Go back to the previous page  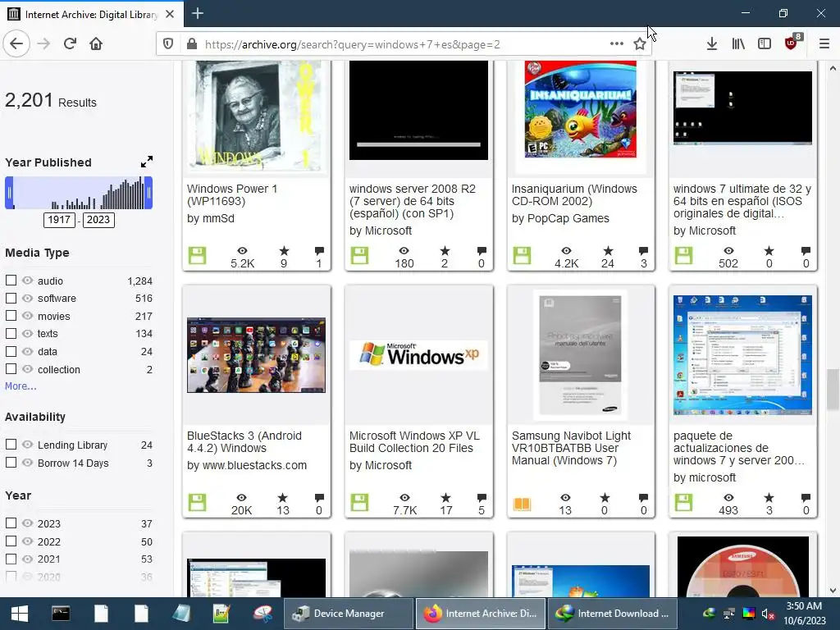(16, 44)
